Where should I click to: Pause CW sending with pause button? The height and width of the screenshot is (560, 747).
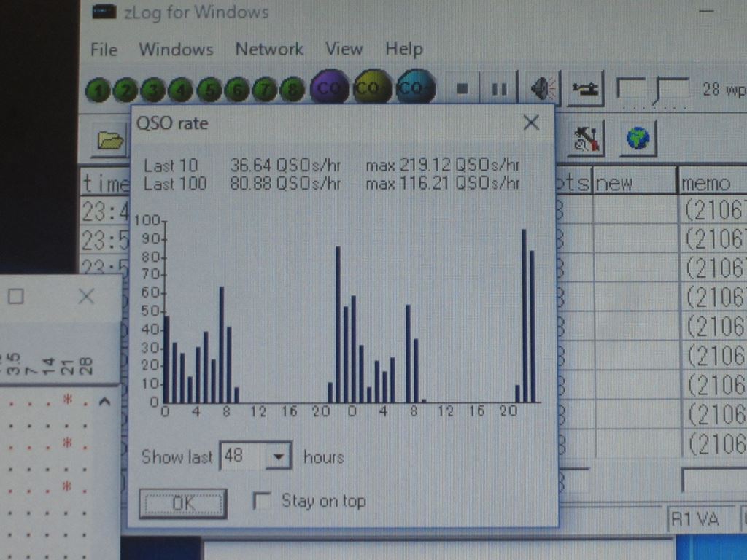point(499,88)
